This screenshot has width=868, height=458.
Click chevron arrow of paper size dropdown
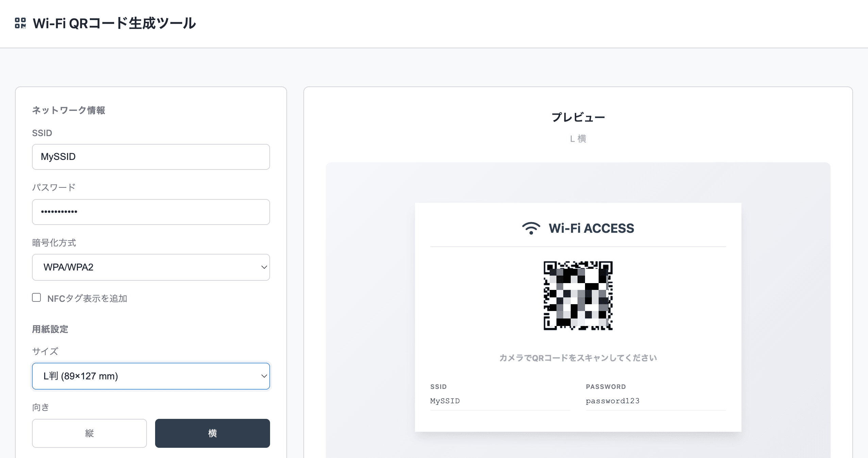point(264,376)
